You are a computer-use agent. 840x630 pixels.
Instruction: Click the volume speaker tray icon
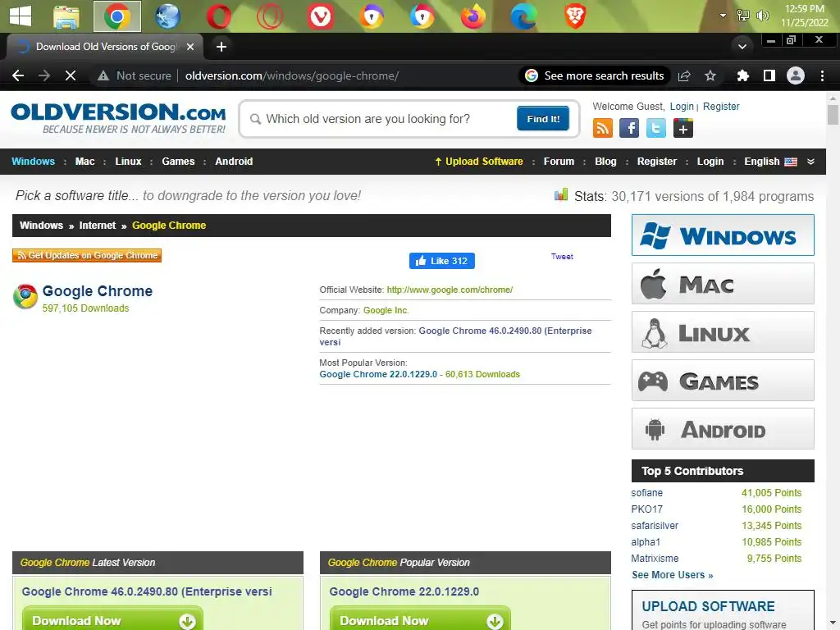[762, 16]
